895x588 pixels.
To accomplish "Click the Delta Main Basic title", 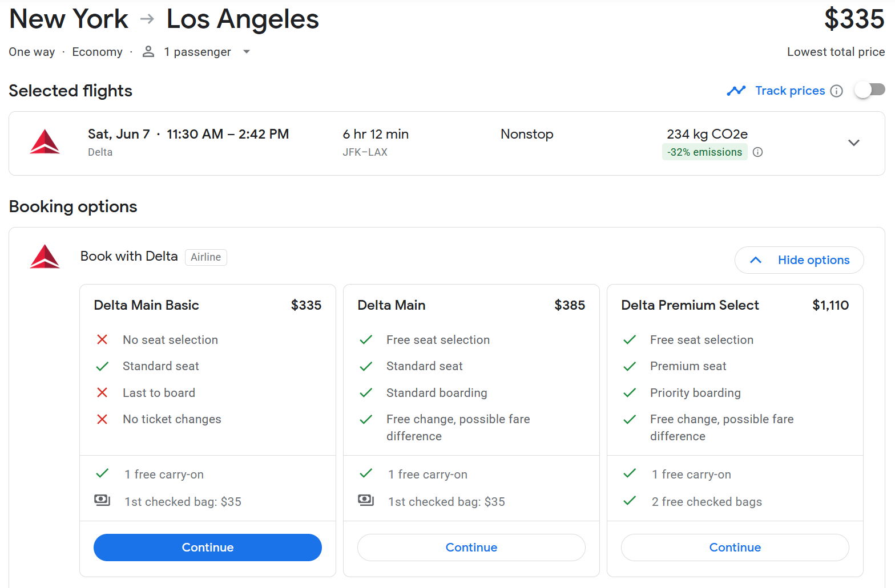I will (146, 305).
